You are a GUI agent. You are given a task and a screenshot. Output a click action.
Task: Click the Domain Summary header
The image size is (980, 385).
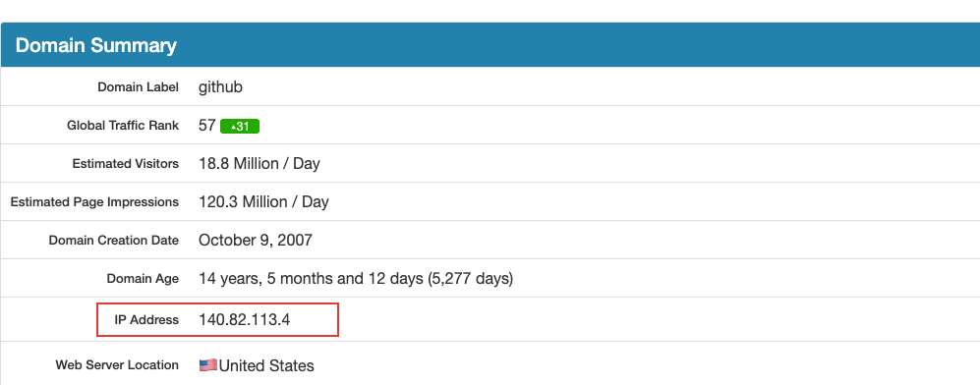pyautogui.click(x=96, y=45)
